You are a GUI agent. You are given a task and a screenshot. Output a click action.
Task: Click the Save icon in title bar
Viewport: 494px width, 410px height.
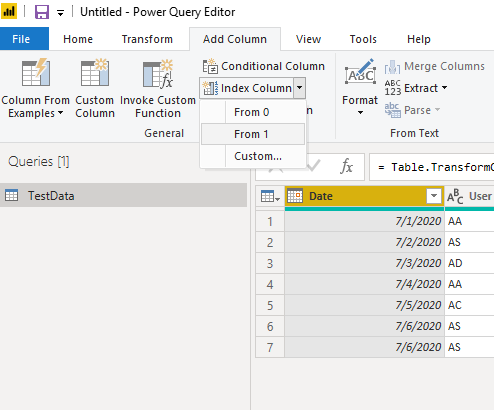[42, 12]
